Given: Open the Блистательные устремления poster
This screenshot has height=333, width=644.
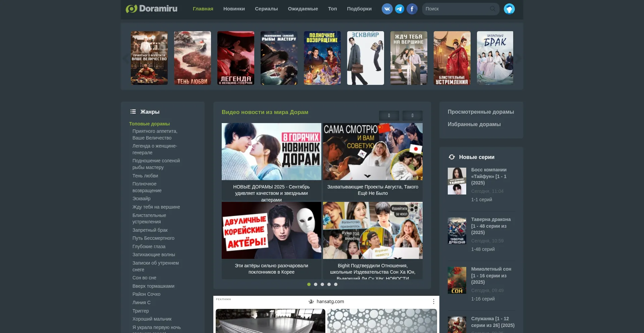Looking at the screenshot, I should (x=452, y=58).
